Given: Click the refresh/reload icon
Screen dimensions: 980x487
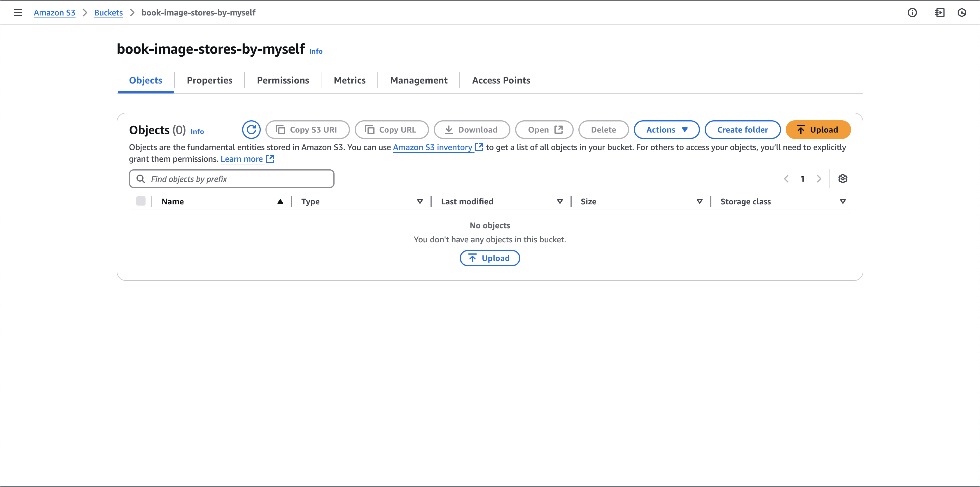Looking at the screenshot, I should [251, 130].
